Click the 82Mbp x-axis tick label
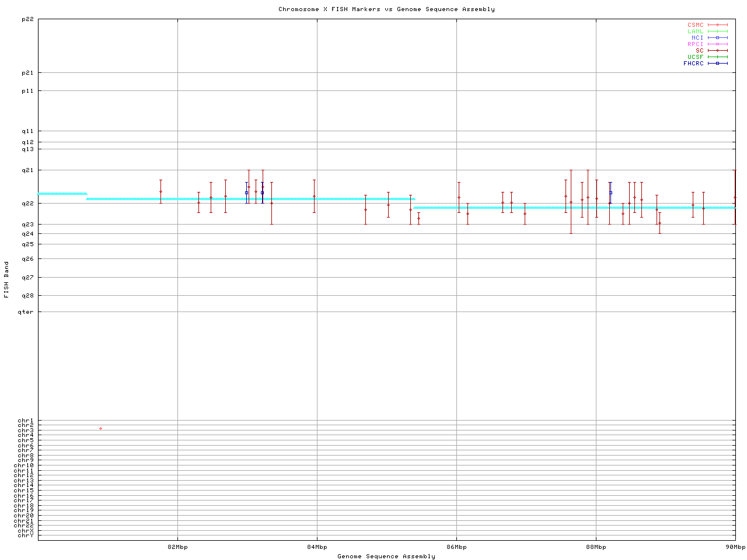Image resolution: width=747 pixels, height=560 pixels. (177, 547)
